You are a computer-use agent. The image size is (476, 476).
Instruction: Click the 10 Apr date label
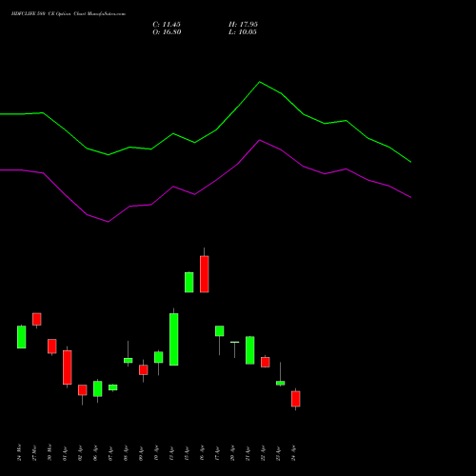(x=156, y=452)
